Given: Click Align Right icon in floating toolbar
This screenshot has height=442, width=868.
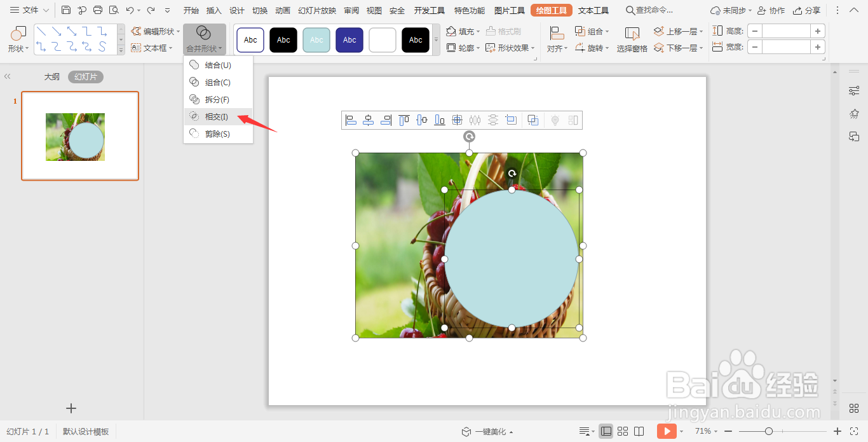Looking at the screenshot, I should coord(386,120).
